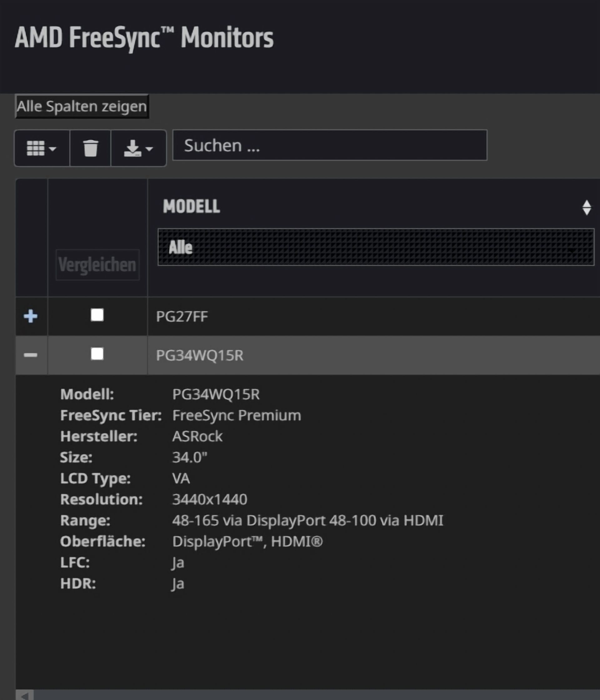600x700 pixels.
Task: Click the HDR: label
Action: click(78, 584)
